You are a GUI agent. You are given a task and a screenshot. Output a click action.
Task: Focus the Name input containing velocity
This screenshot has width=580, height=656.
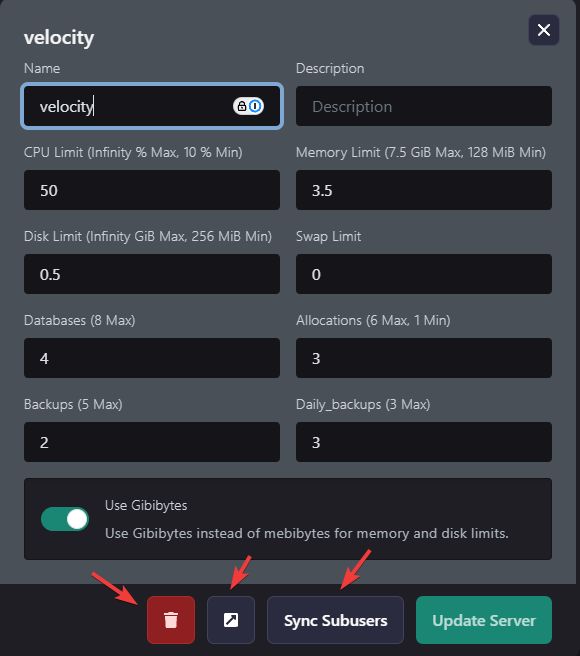[x=152, y=106]
